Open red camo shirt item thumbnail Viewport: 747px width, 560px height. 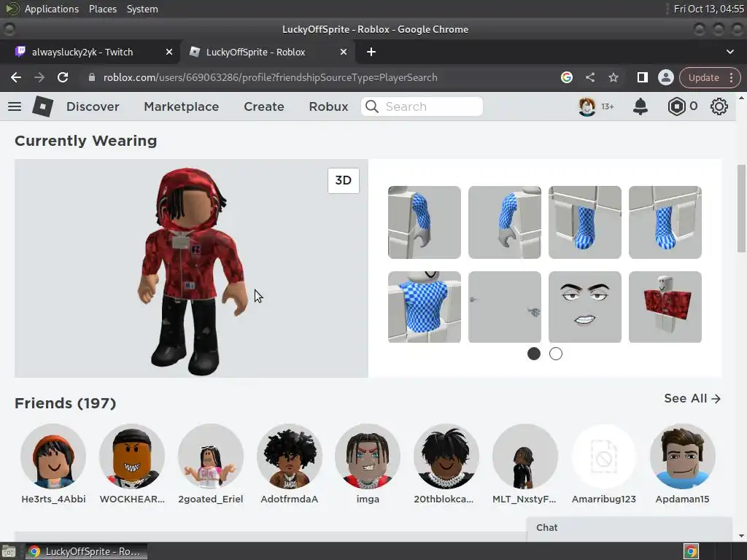pyautogui.click(x=665, y=307)
